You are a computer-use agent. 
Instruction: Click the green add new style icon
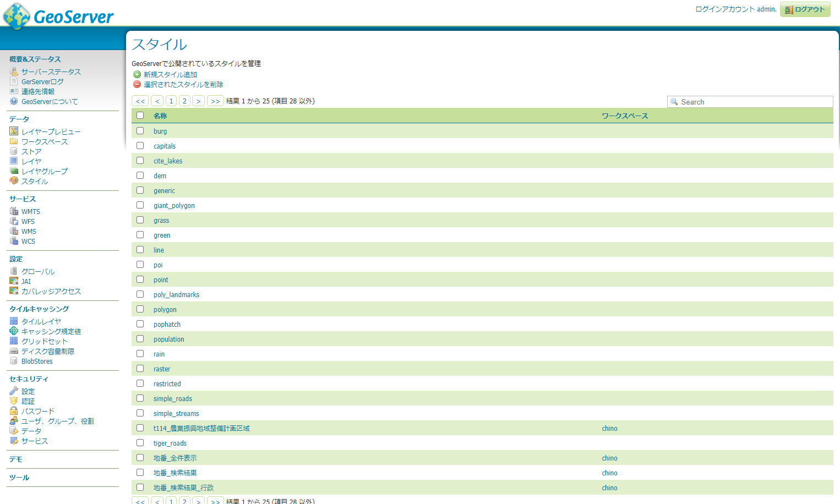[137, 74]
